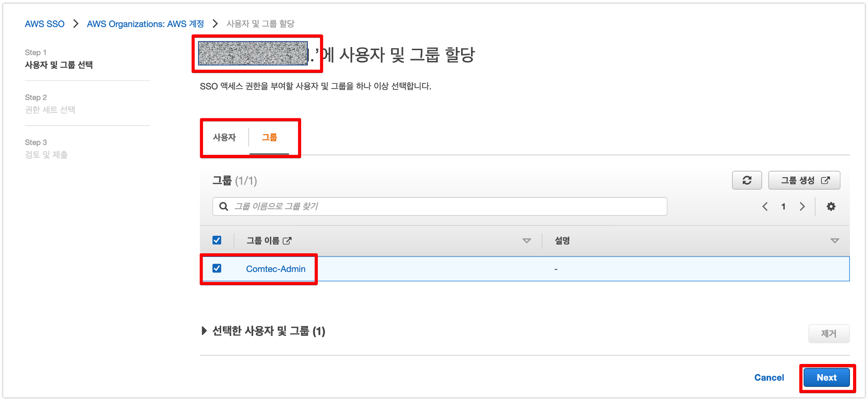Expand 선택한 사용자 및 그룹 section
The image size is (868, 401).
[204, 331]
